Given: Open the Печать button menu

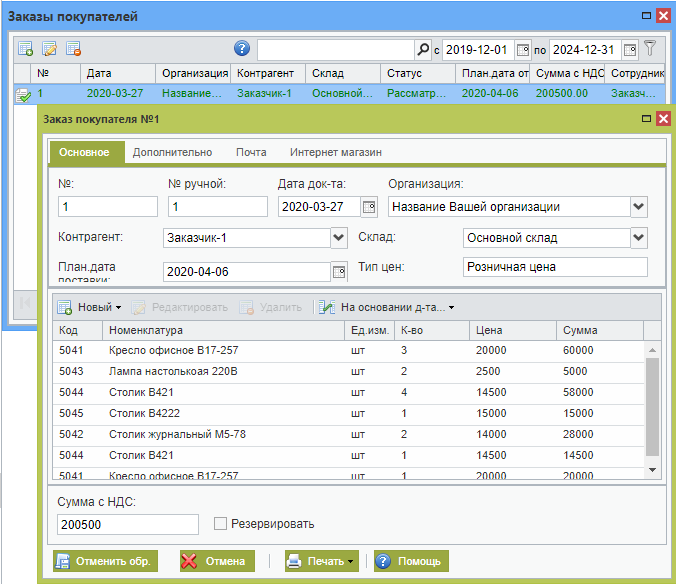Looking at the screenshot, I should [x=321, y=561].
